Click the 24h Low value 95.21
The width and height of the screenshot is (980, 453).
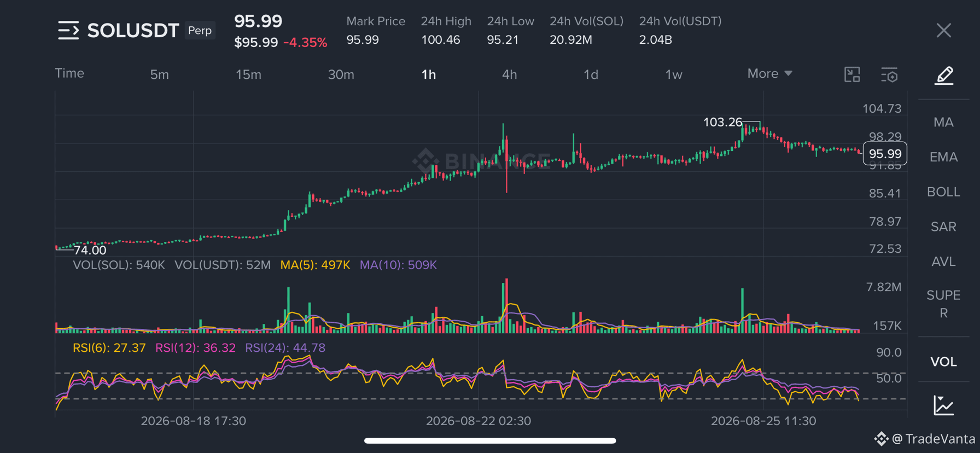(x=503, y=40)
